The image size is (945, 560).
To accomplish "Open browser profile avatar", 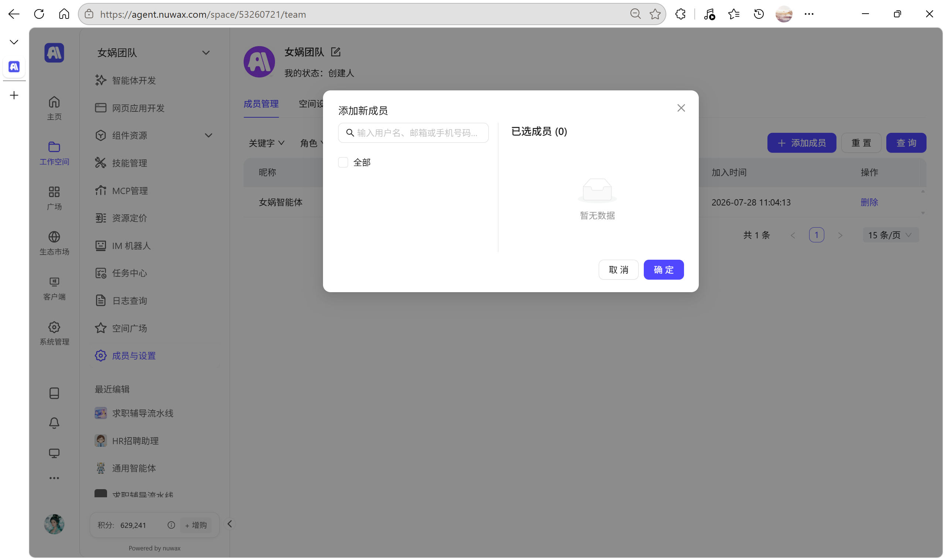I will pos(784,14).
